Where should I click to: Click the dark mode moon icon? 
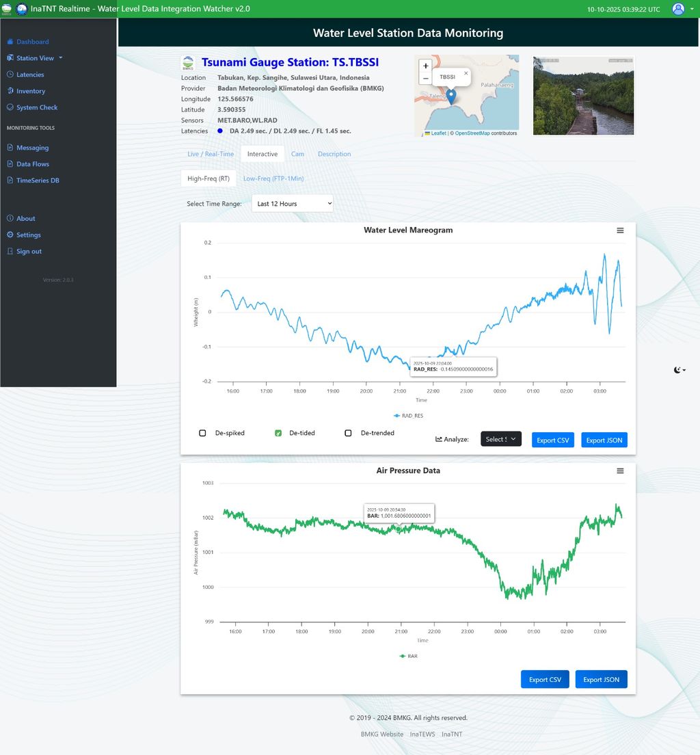click(678, 370)
